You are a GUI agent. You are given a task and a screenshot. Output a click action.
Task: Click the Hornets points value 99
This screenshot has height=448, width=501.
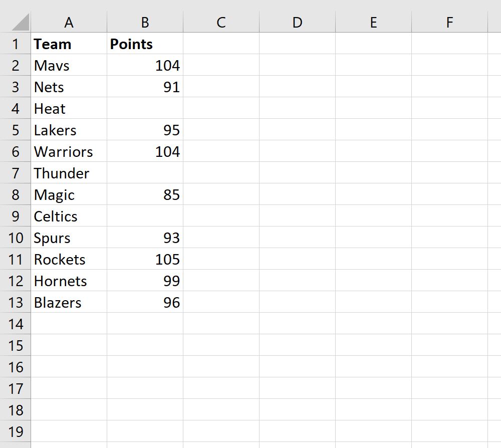coord(145,281)
